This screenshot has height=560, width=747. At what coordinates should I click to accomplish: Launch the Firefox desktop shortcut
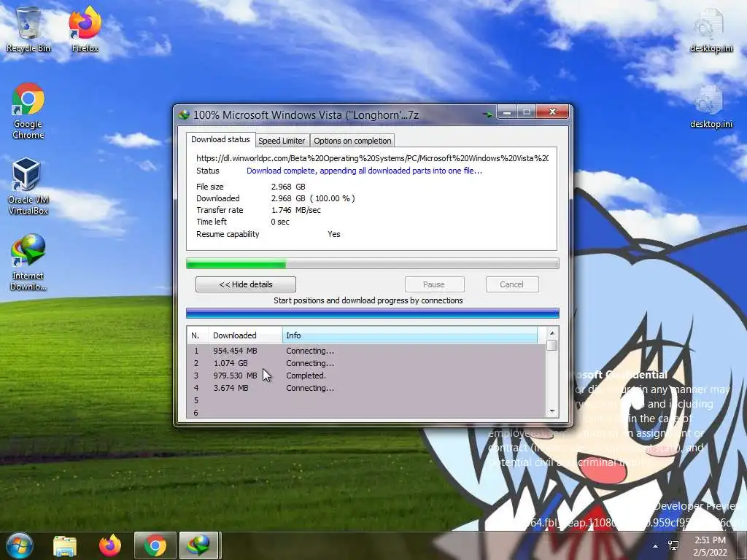(85, 29)
